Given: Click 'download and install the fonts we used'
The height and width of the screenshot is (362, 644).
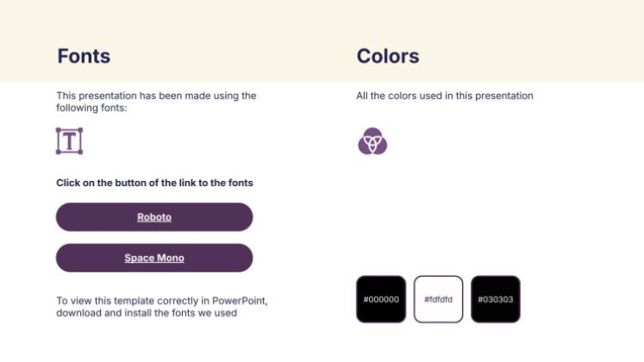Looking at the screenshot, I should tap(147, 313).
